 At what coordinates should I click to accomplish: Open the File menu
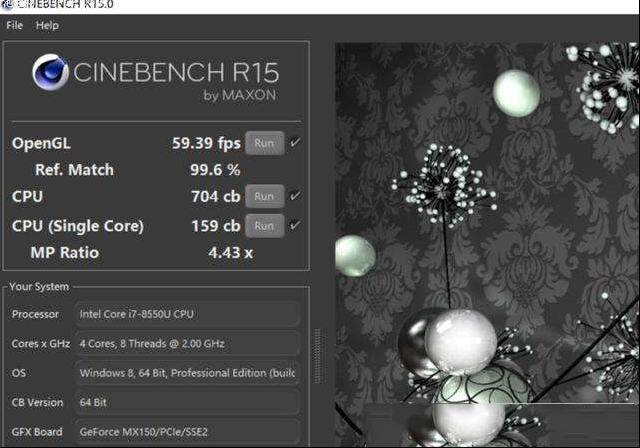14,25
